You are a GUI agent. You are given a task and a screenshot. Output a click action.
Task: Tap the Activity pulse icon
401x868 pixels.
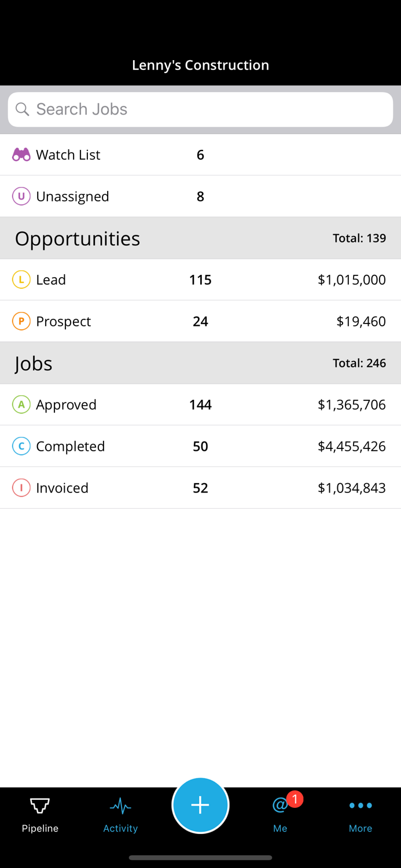pyautogui.click(x=120, y=805)
